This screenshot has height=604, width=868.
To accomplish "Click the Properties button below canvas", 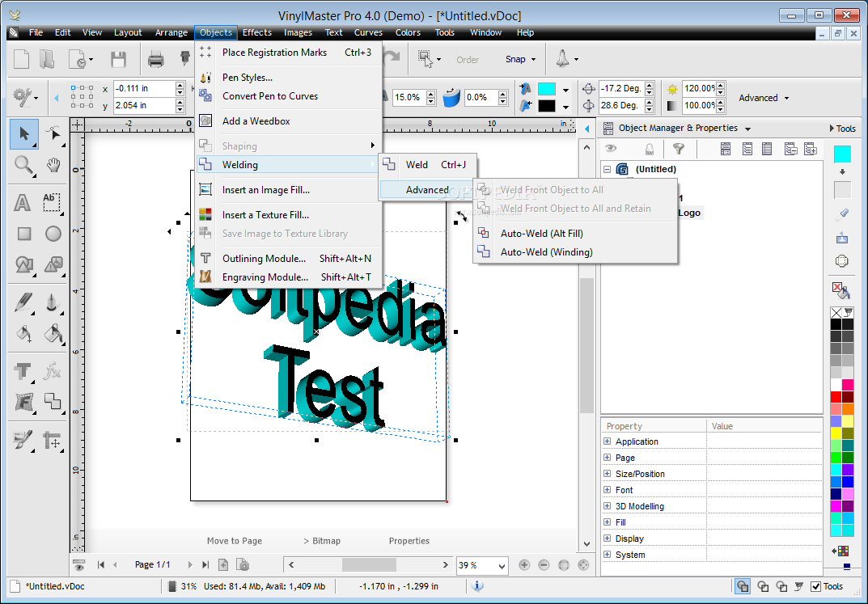I will 409,541.
